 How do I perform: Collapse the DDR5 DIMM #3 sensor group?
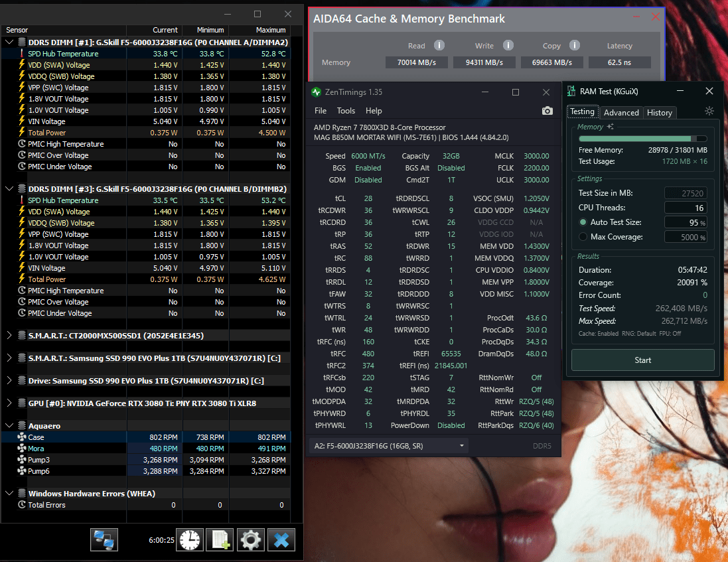(x=9, y=188)
